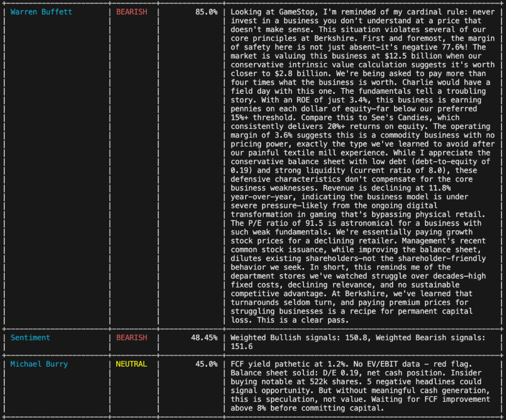Image resolution: width=506 pixels, height=420 pixels.
Task: Click the line starting 'The P/E ratio of 91.5'
Action: click(356, 224)
